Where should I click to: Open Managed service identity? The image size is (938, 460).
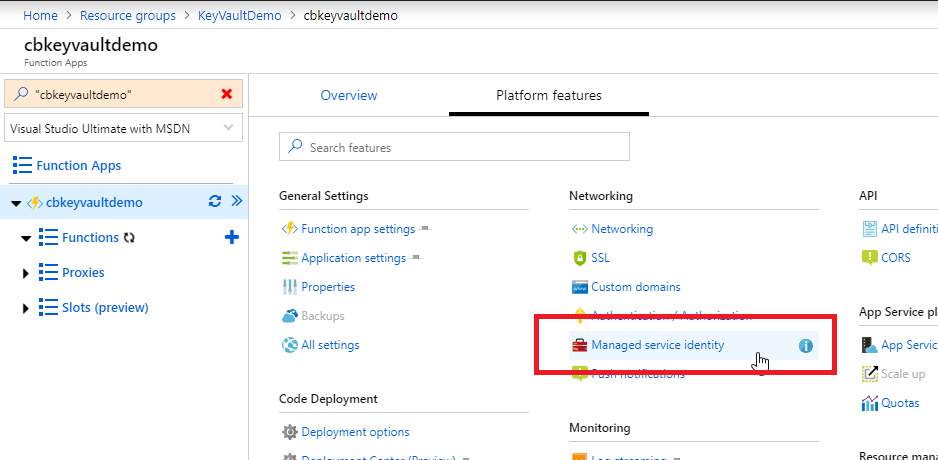point(657,345)
